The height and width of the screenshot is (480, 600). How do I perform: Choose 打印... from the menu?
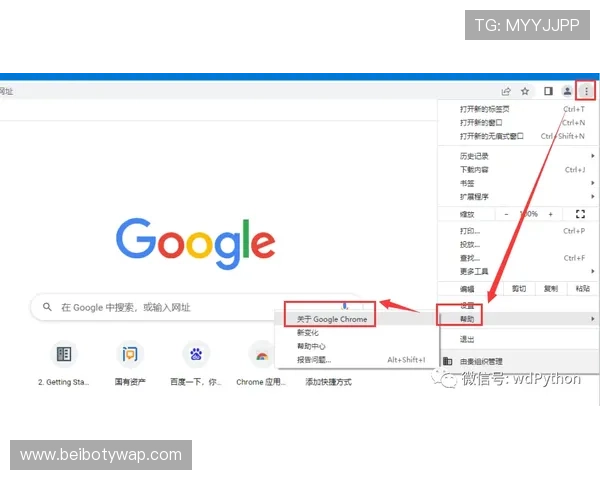tap(518, 231)
